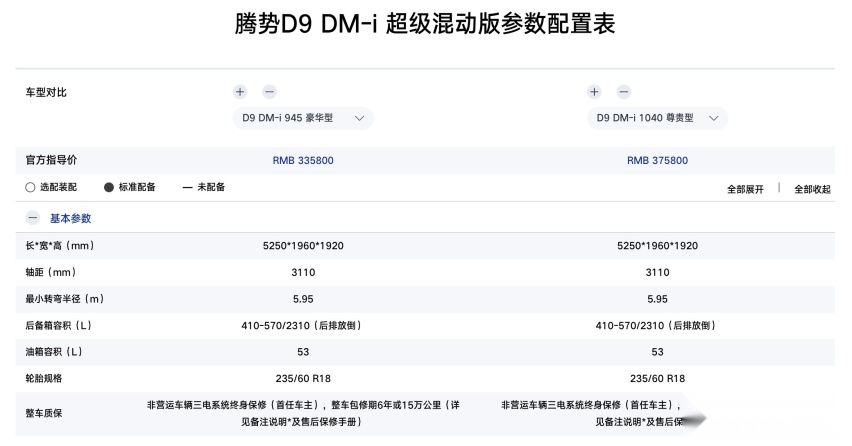Click the plus icon above D9 DM-i 1040 尊贵型
The image size is (852, 446).
point(594,92)
